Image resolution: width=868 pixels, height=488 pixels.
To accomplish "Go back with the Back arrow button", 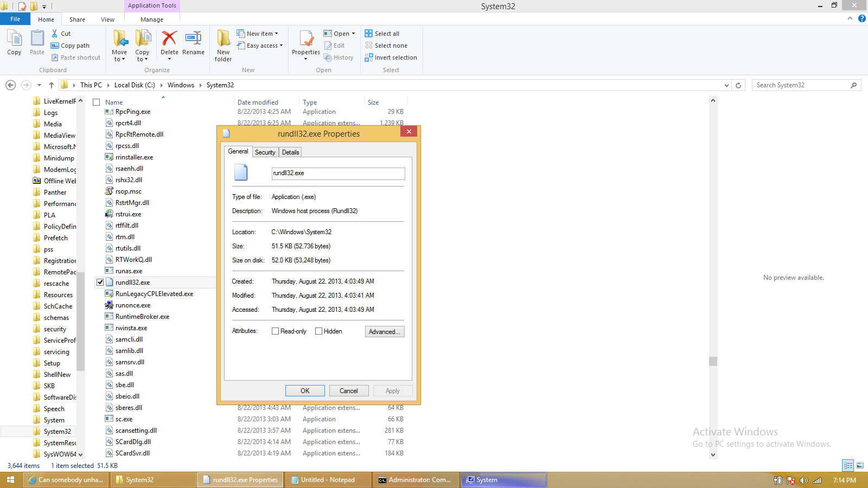I will 10,85.
